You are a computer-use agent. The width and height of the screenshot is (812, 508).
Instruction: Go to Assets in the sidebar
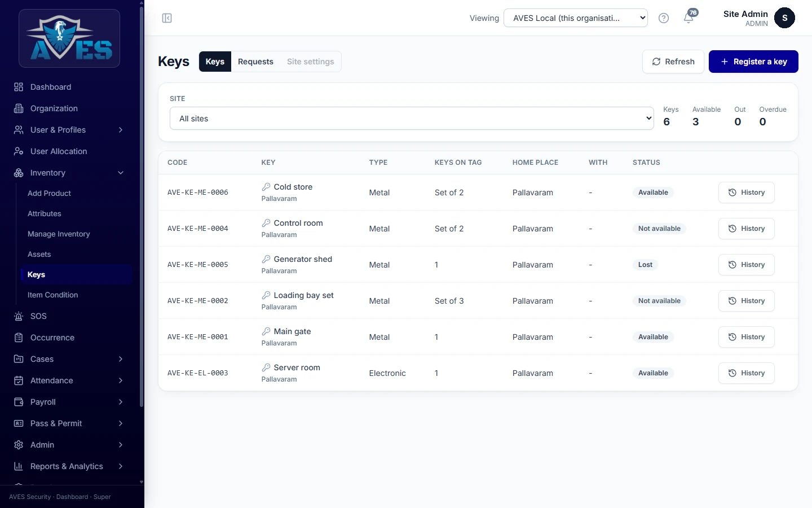coord(39,254)
